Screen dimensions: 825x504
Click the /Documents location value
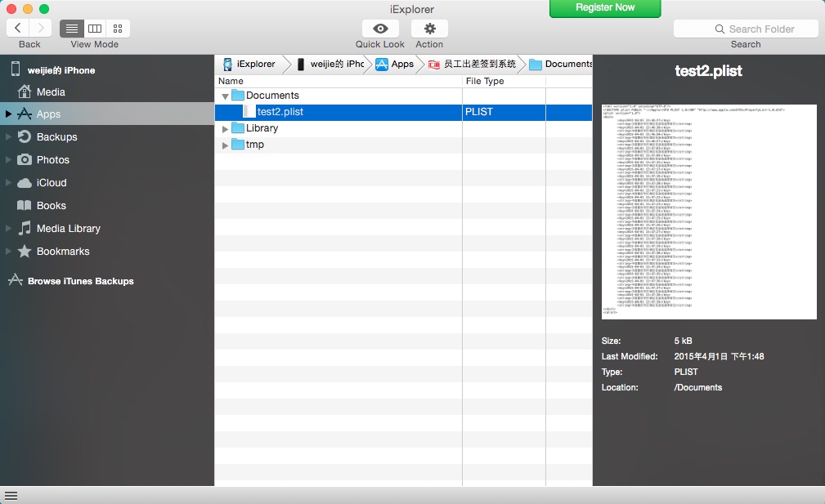697,387
